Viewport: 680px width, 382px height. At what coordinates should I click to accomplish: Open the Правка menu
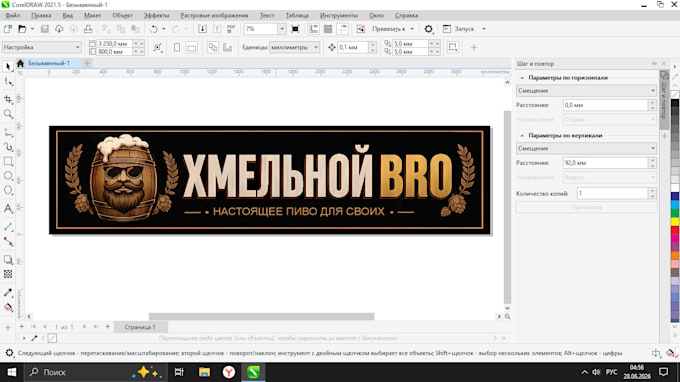pos(41,15)
